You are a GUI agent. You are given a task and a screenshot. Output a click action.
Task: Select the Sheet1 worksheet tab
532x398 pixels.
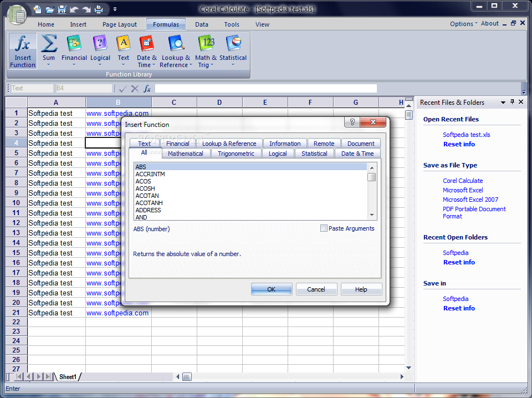(68, 376)
